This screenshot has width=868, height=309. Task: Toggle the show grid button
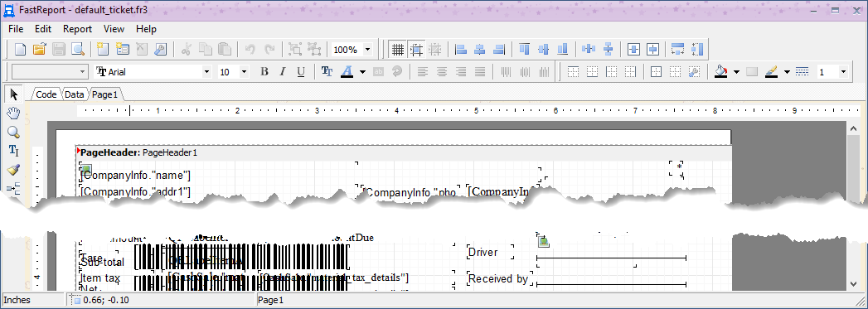click(x=397, y=49)
